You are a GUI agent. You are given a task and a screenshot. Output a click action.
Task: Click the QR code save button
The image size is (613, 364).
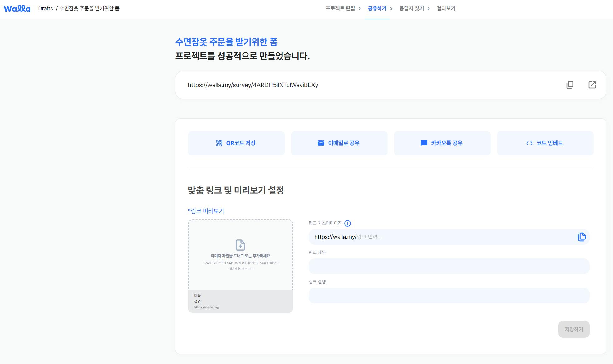[236, 143]
